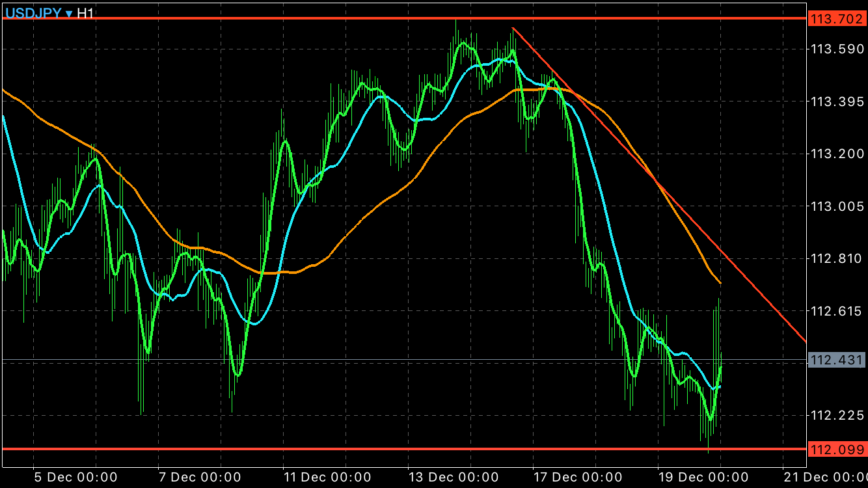This screenshot has height=488, width=868.
Task: Click the 113.590 price axis value
Action: (837, 49)
